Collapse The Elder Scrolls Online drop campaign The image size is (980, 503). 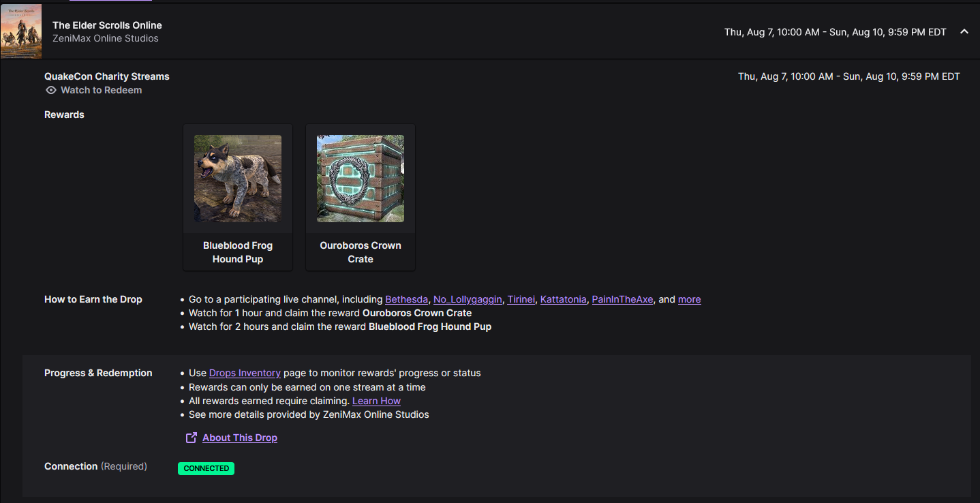click(964, 31)
